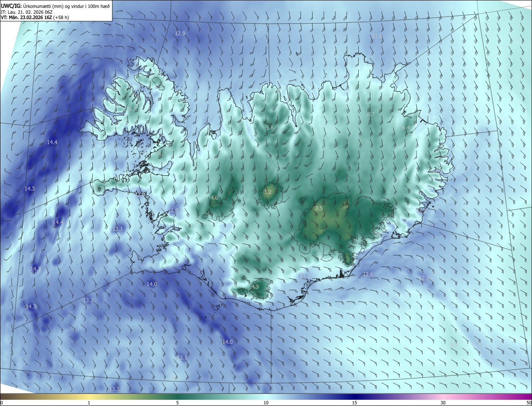532x406 pixels.
Task: Click the 4.0 value on the glacier
Action: (214, 198)
